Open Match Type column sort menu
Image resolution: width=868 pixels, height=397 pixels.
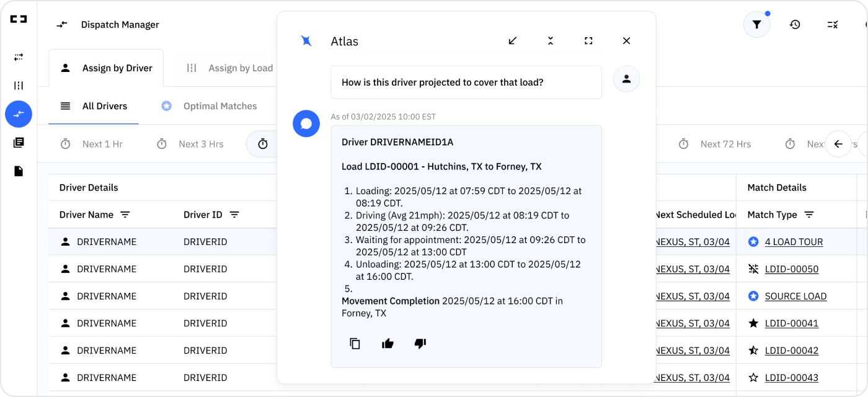click(x=809, y=215)
